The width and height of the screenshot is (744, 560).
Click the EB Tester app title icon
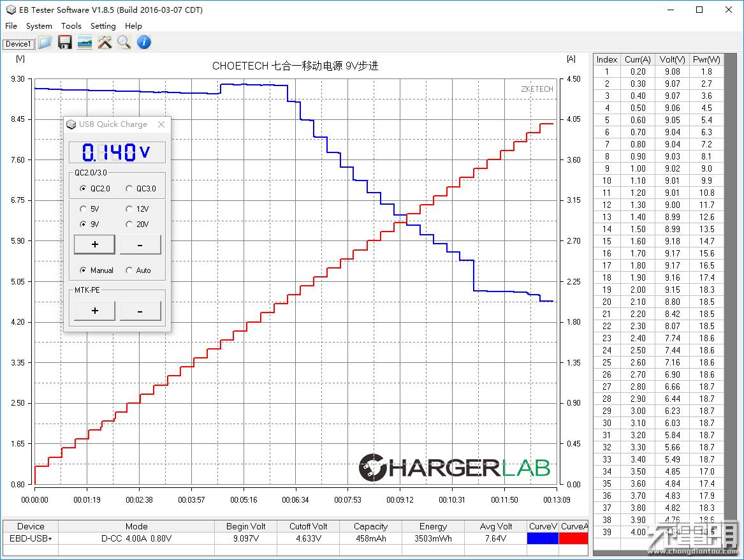[x=11, y=10]
